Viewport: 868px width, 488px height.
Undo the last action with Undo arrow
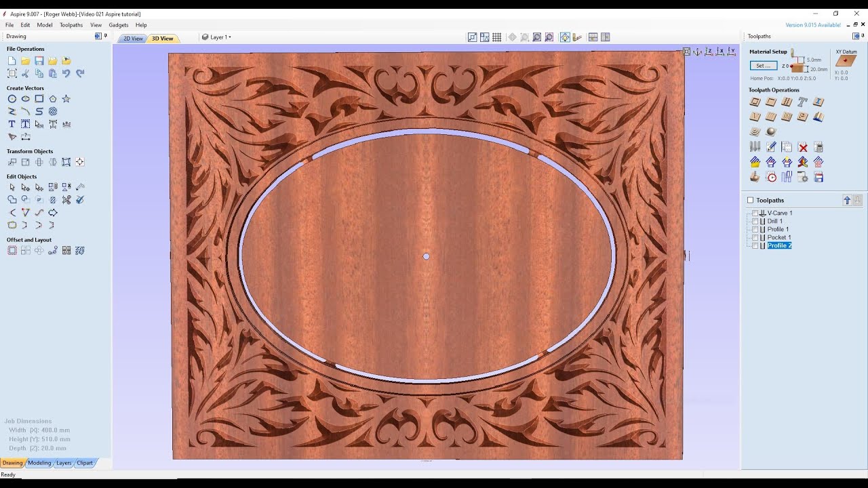pos(66,73)
